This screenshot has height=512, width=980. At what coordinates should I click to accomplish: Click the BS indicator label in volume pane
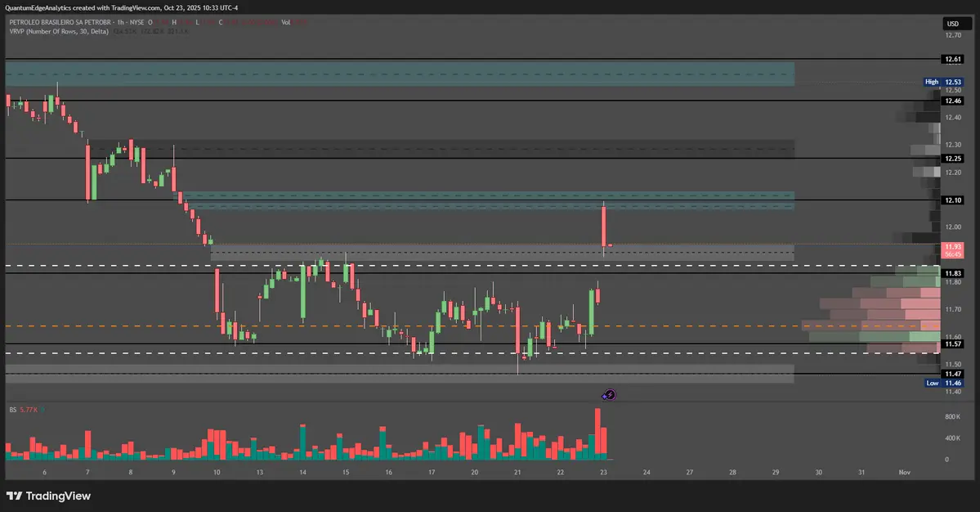pos(12,410)
